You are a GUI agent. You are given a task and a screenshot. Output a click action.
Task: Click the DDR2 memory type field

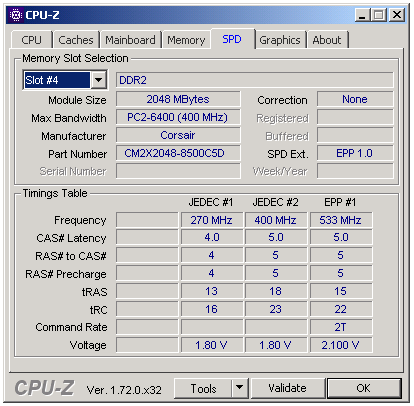click(255, 80)
